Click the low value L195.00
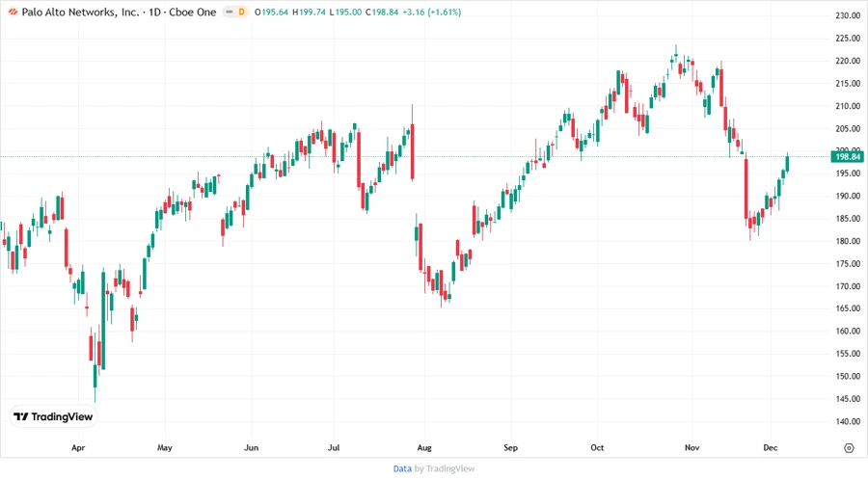868x480 pixels. (345, 13)
